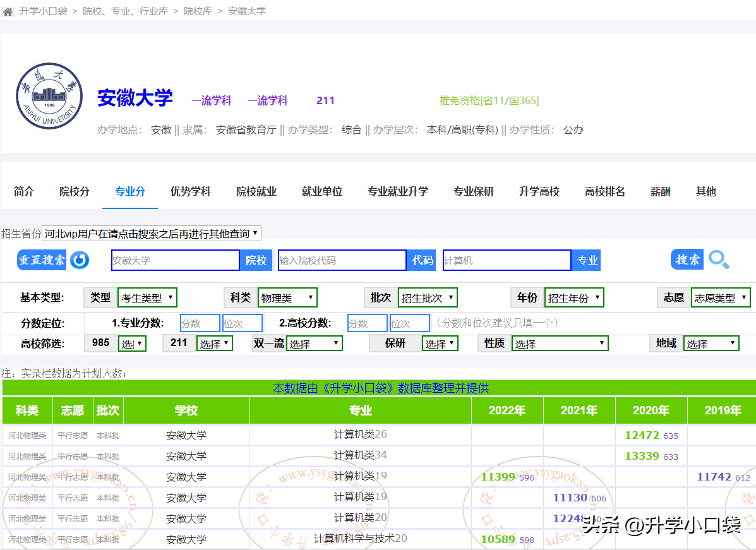Open 院校库 breadcrumb link
Screen dimensions: 756x550
tap(198, 11)
